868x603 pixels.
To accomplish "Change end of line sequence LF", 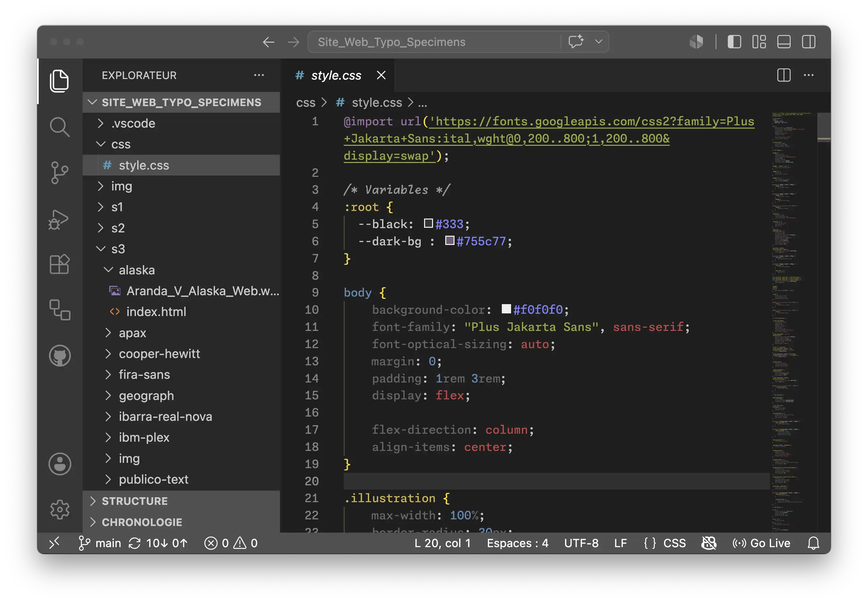I will [620, 543].
